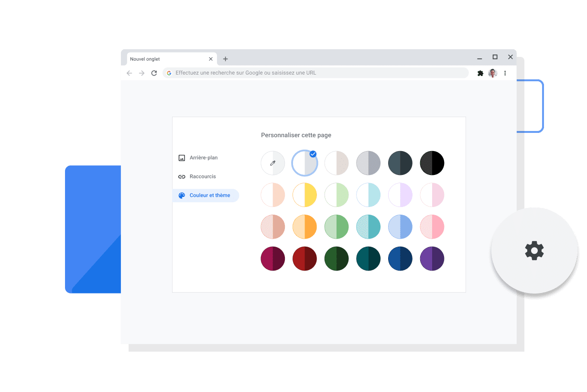Image resolution: width=587 pixels, height=392 pixels.
Task: Click the checkmark on the selected theme
Action: [314, 154]
